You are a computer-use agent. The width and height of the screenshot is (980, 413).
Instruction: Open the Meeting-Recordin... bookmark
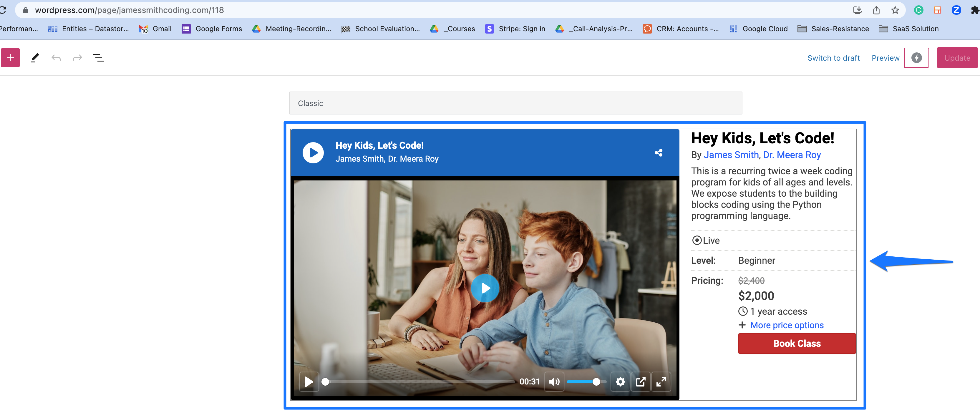291,29
